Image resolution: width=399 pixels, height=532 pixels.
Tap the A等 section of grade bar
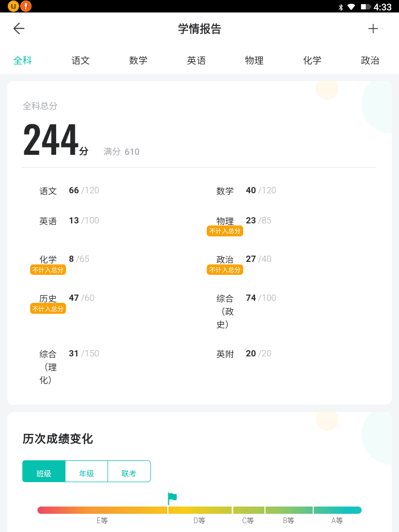pos(337,510)
